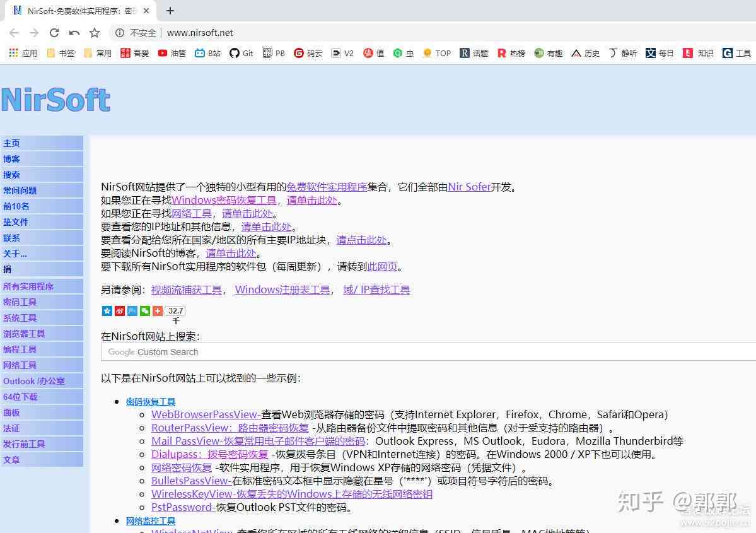Open the 码云 bookmark

coord(308,53)
